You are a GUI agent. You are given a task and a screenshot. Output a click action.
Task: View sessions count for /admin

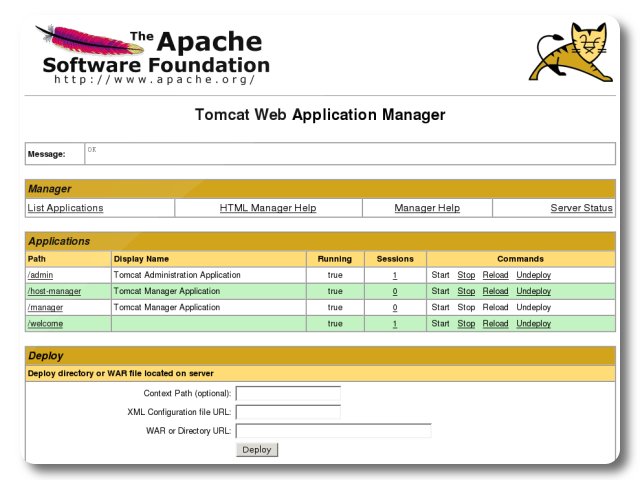point(395,275)
